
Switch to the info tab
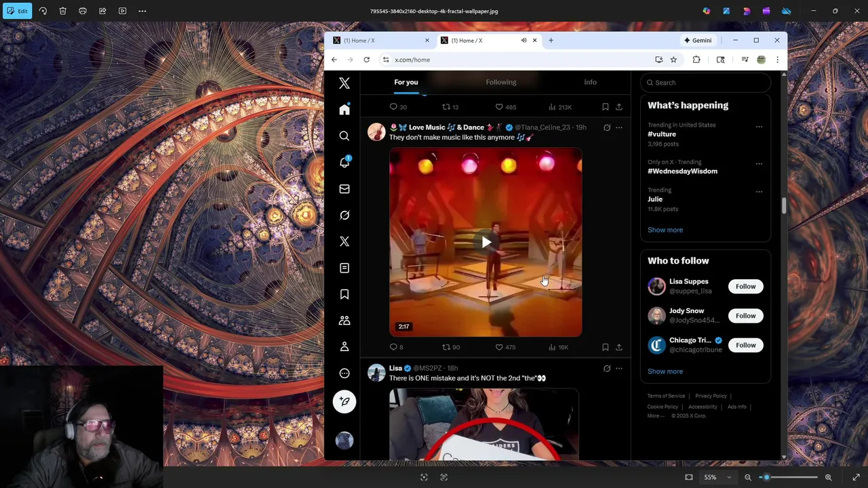(590, 82)
